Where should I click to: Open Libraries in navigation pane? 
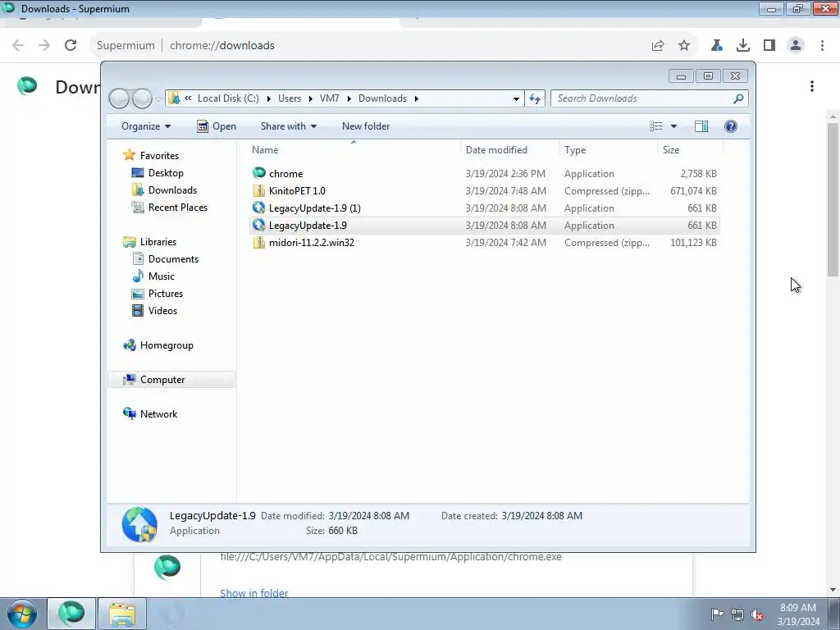click(x=158, y=242)
